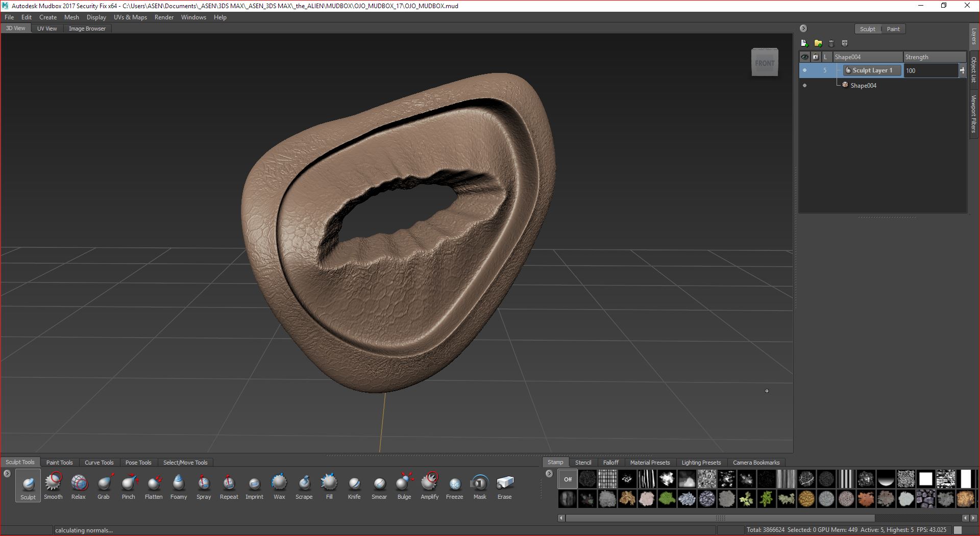Expand the sculpt tools tray arrow
This screenshot has height=536, width=980.
pos(7,474)
